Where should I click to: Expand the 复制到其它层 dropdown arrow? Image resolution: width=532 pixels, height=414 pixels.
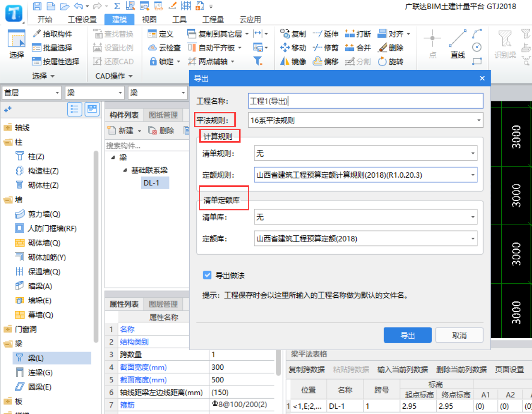247,34
